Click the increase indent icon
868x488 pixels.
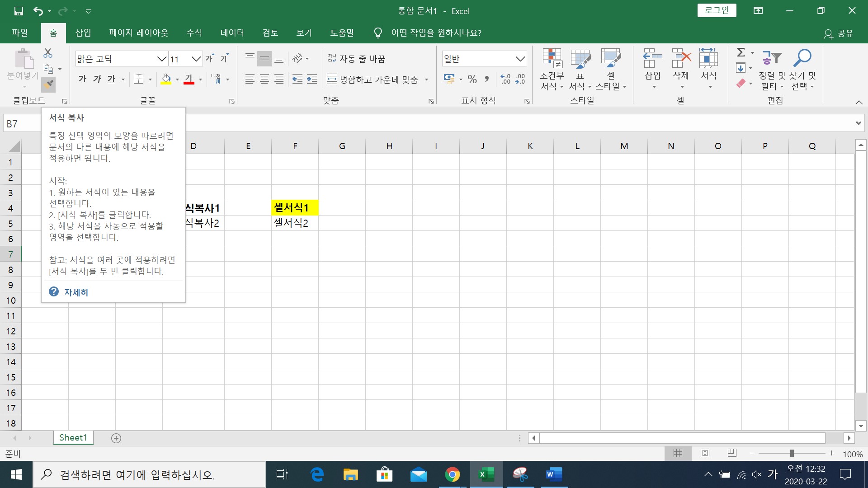click(x=312, y=79)
